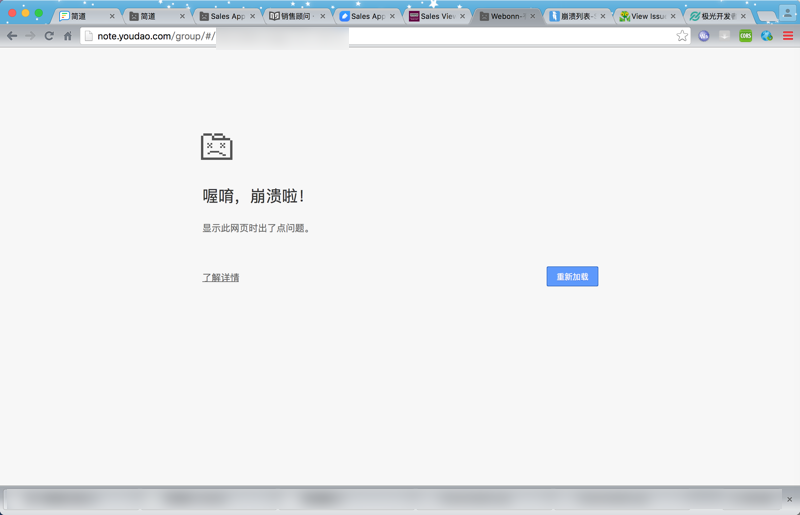Open the home page icon
The height and width of the screenshot is (515, 800).
(x=67, y=36)
